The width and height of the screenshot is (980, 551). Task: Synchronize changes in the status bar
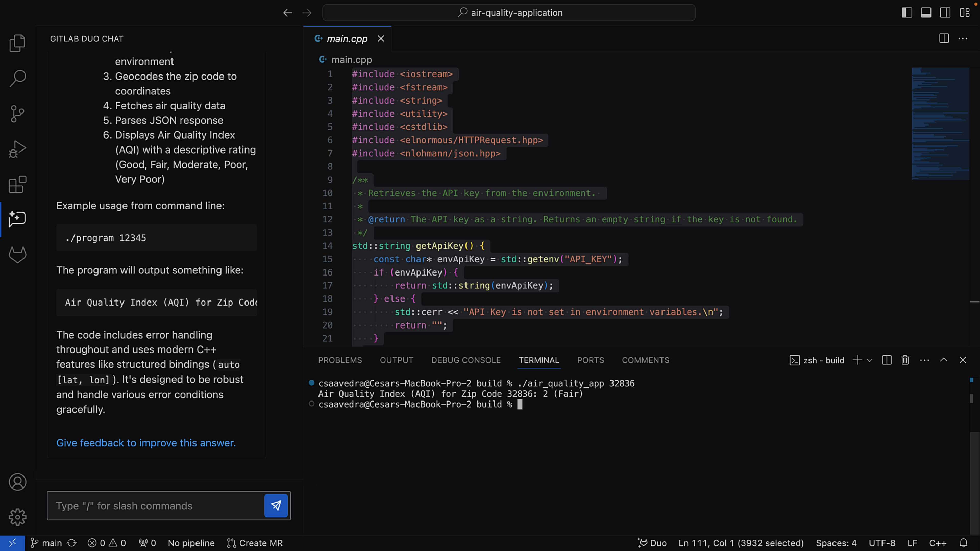72,543
